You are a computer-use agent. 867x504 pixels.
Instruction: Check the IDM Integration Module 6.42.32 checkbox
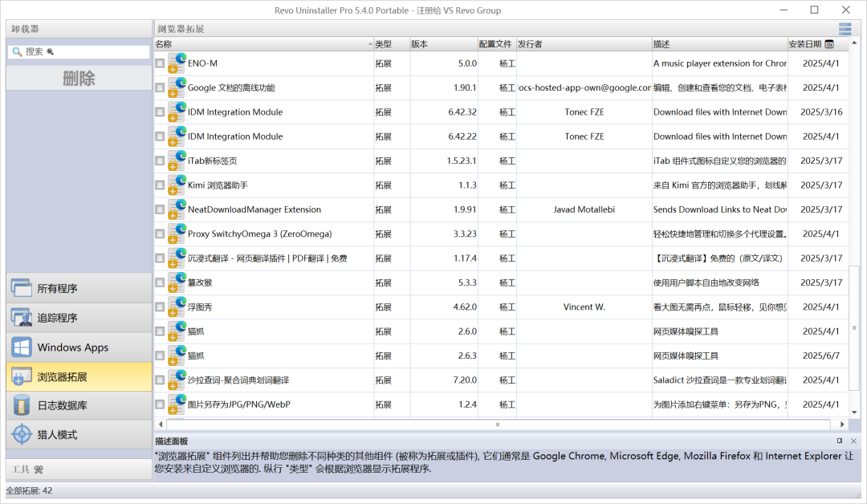(160, 112)
